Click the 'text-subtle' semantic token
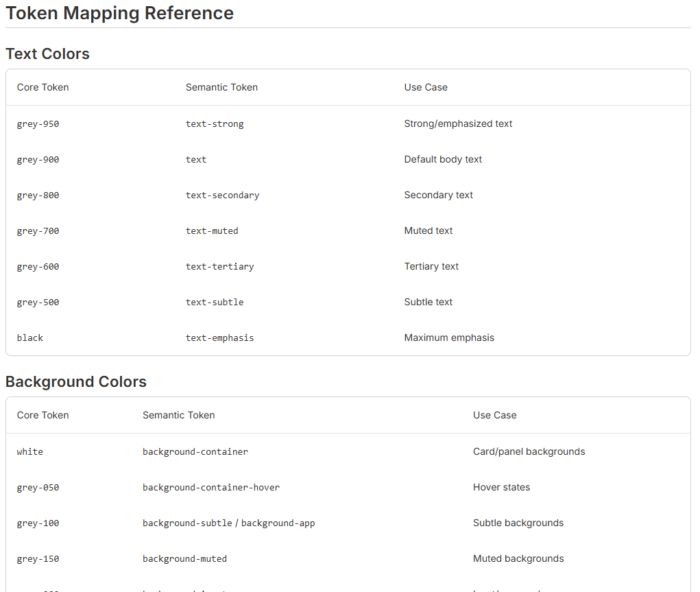This screenshot has height=592, width=700. click(215, 303)
